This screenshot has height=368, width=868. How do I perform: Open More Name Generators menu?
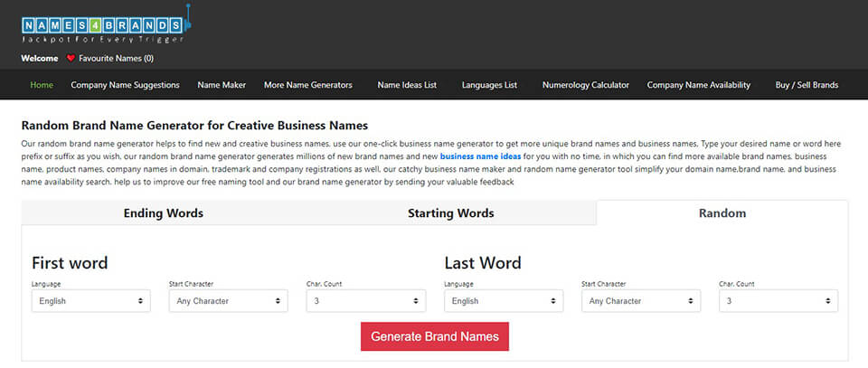pyautogui.click(x=307, y=85)
